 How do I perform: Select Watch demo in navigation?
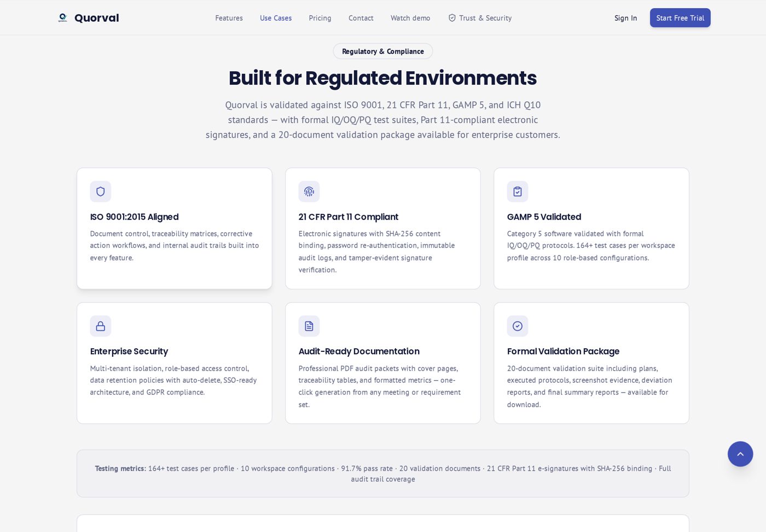point(410,18)
